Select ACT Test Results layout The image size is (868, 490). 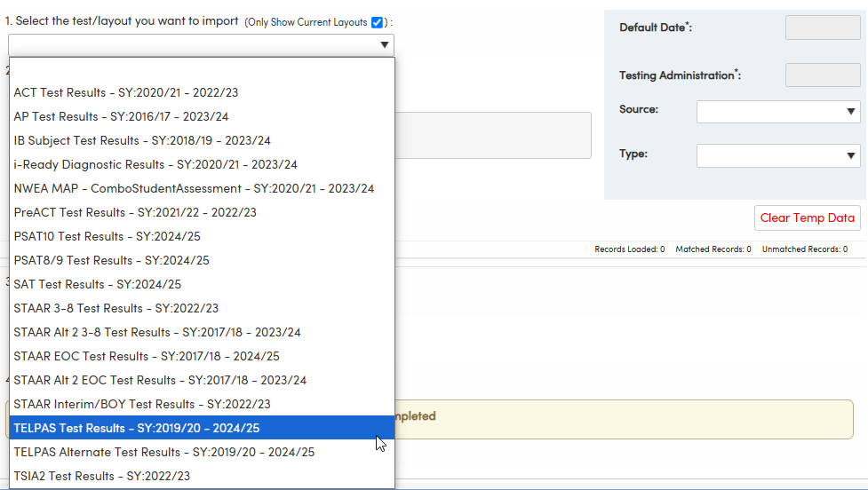click(x=202, y=92)
